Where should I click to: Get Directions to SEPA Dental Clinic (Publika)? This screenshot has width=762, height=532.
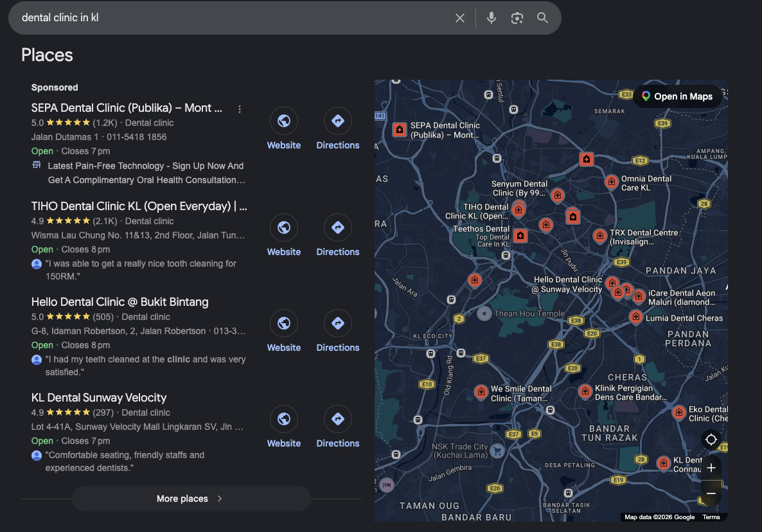point(338,129)
